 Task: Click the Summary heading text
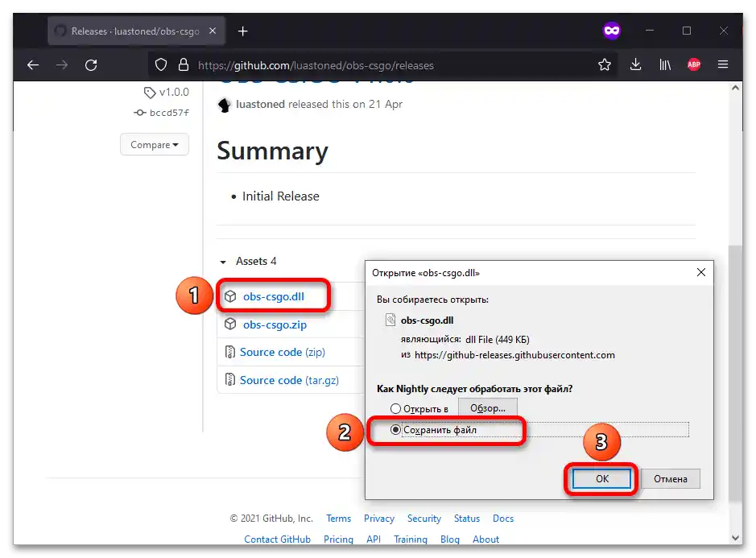272,151
